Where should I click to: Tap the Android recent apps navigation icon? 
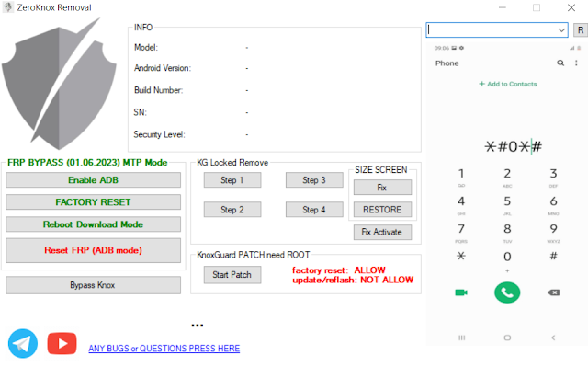click(461, 338)
